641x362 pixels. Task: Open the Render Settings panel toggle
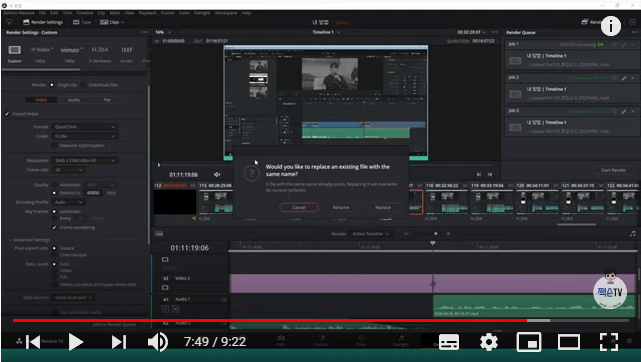pyautogui.click(x=43, y=22)
